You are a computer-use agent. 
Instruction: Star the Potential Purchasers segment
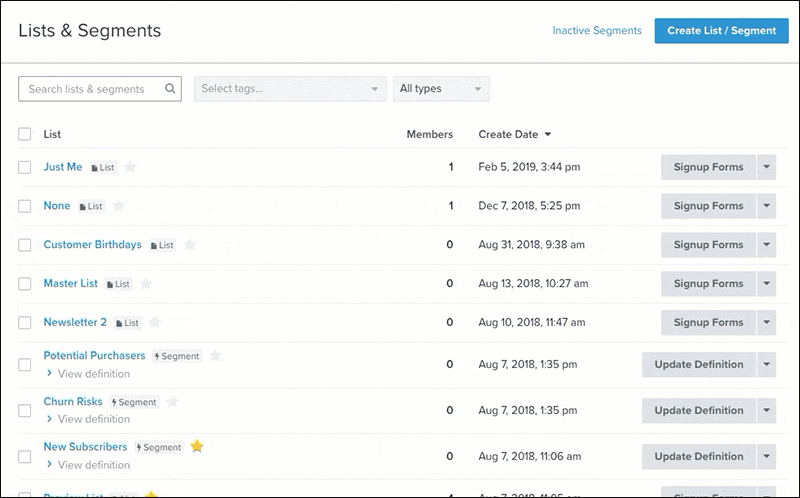(215, 356)
